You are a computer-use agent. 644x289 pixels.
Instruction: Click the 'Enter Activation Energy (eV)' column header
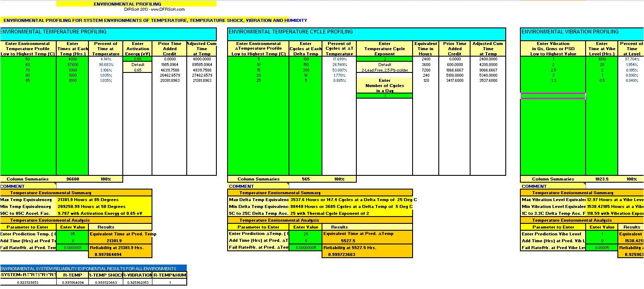click(x=137, y=48)
